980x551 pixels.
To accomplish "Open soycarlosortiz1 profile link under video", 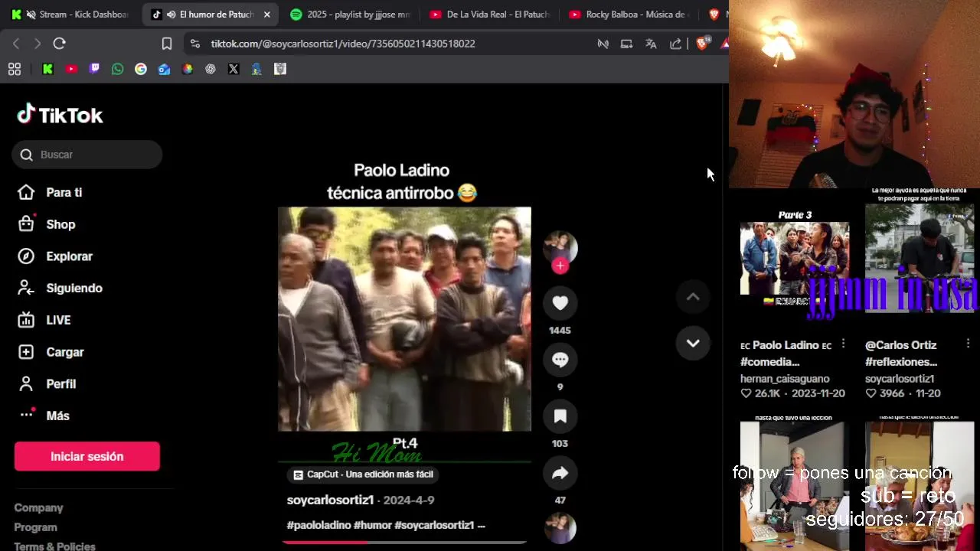I will (x=330, y=500).
